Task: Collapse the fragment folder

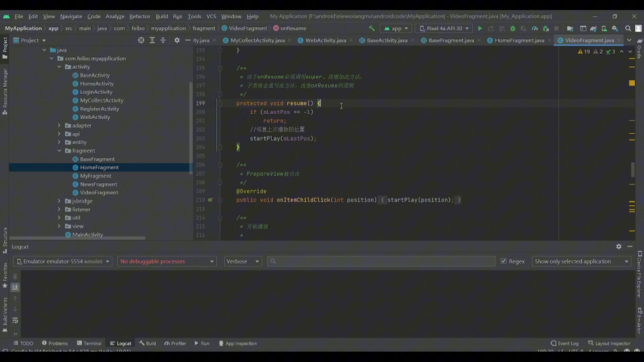Action: 59,150
